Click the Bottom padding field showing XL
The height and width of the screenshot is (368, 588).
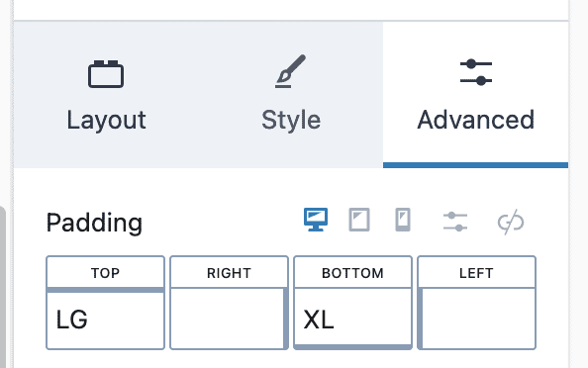[352, 319]
